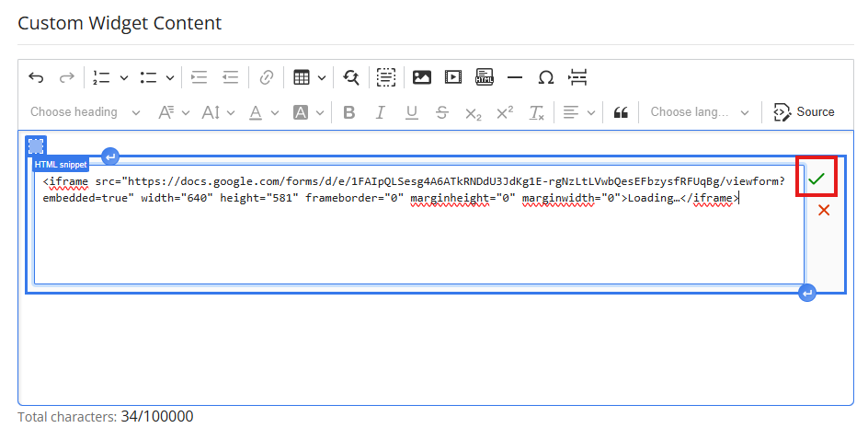The height and width of the screenshot is (428, 868).
Task: Click the Block quote icon
Action: point(621,112)
